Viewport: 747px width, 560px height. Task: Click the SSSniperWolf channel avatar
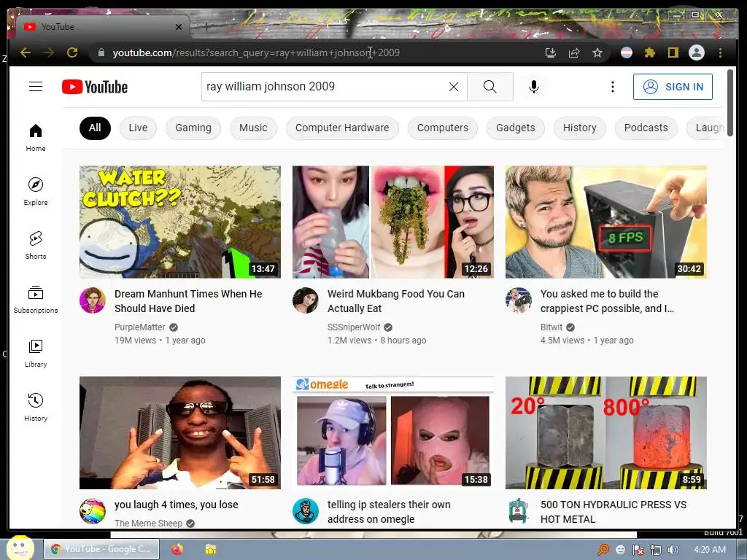[306, 300]
